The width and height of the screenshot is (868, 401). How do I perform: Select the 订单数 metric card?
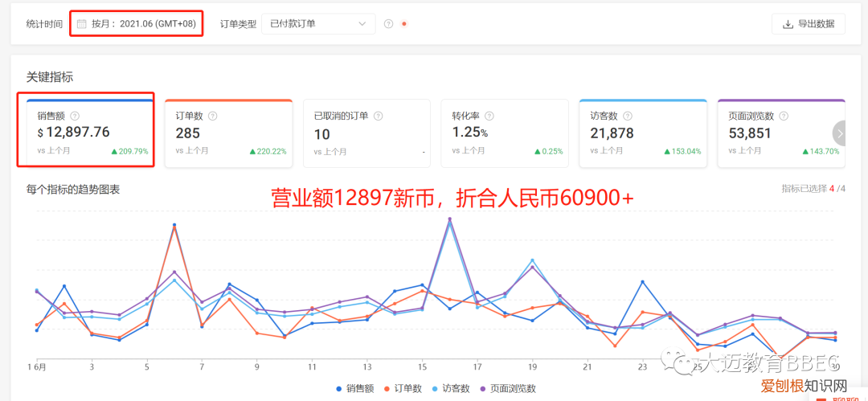[228, 133]
